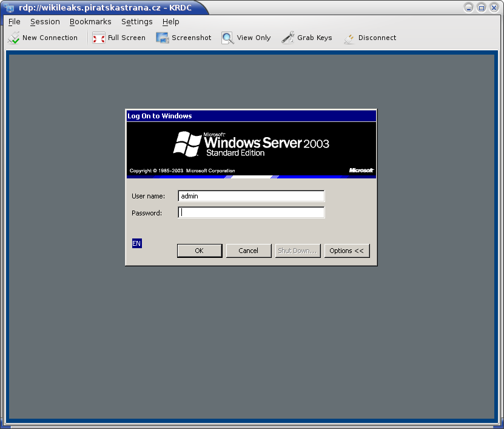This screenshot has width=504, height=429.
Task: Switch to Full Screen mode
Action: [x=119, y=38]
